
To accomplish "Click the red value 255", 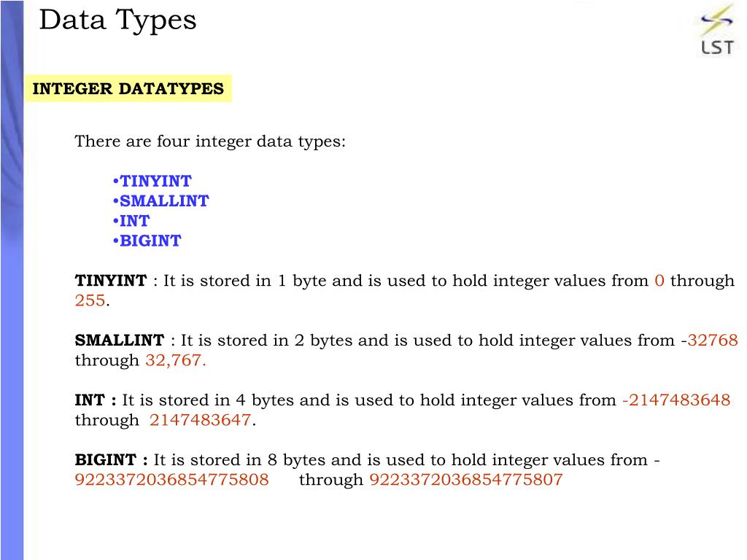I will coord(90,300).
